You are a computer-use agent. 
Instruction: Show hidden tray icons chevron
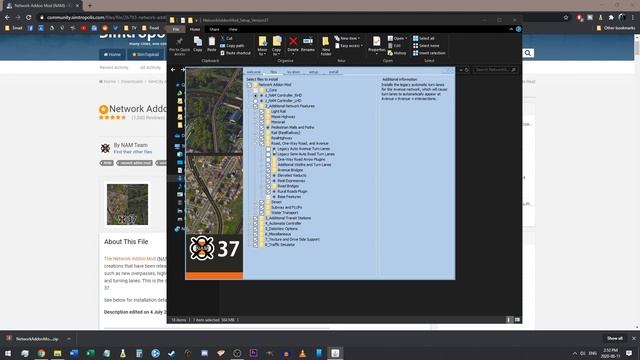coord(575,353)
